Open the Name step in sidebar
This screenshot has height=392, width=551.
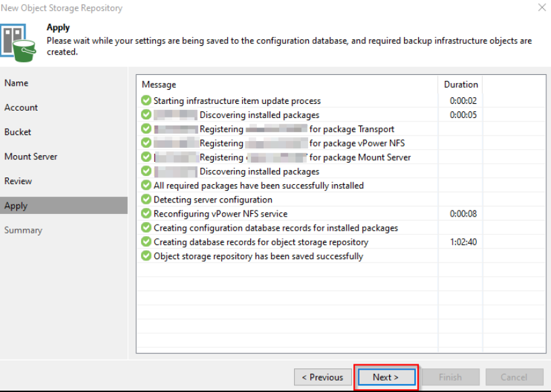point(17,83)
